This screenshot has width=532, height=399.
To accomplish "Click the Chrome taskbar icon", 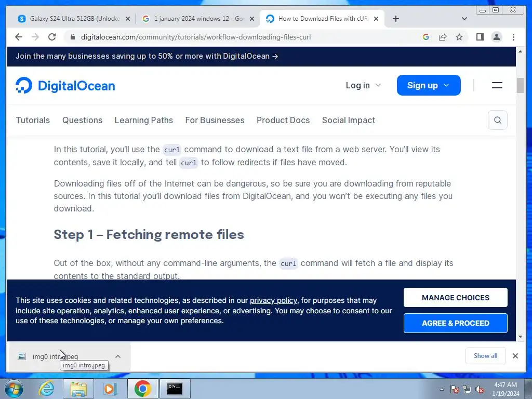I will click(142, 389).
